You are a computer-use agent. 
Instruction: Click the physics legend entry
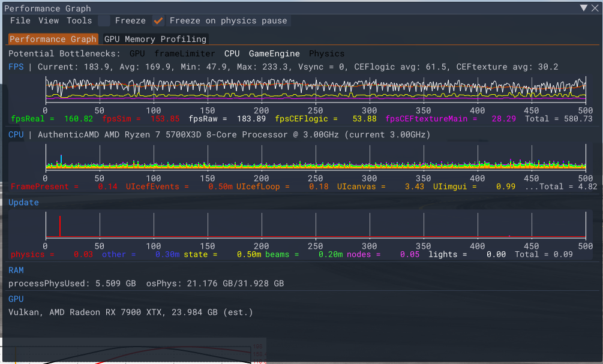[52, 254]
